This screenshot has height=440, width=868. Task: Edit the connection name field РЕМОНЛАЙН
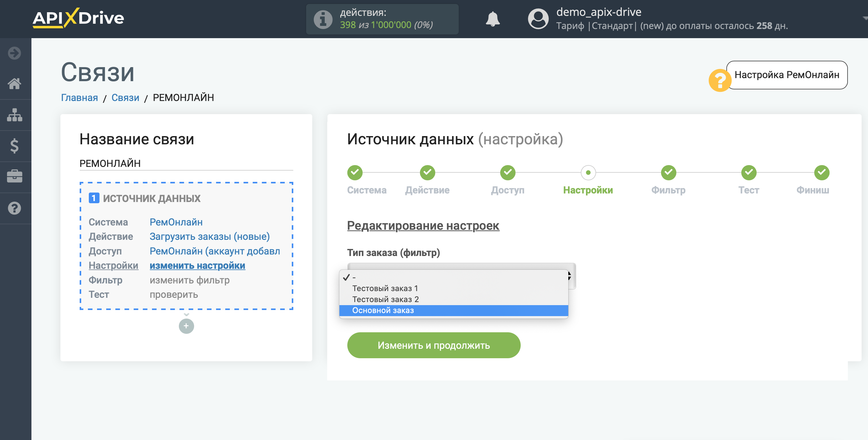[186, 164]
